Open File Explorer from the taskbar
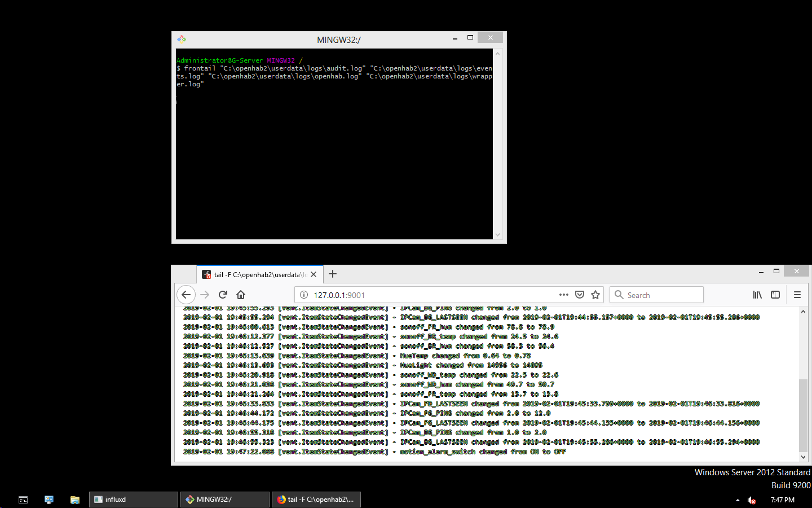This screenshot has height=508, width=812. pyautogui.click(x=74, y=500)
